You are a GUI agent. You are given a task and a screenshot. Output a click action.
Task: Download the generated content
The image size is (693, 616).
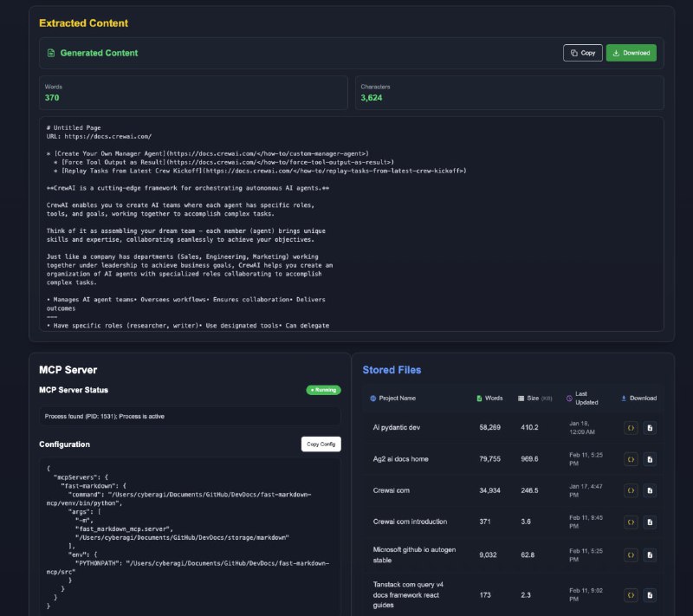click(x=631, y=53)
